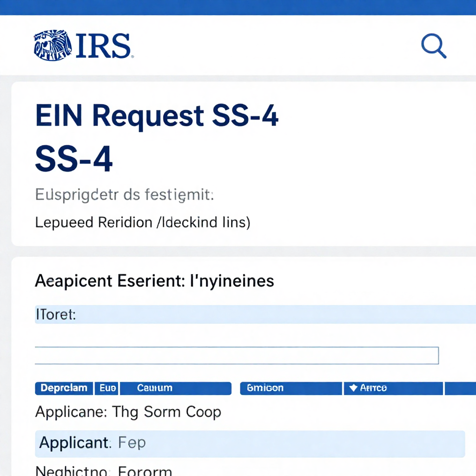Click the IRS eagle logo emblem
This screenshot has width=476, height=476.
click(53, 46)
